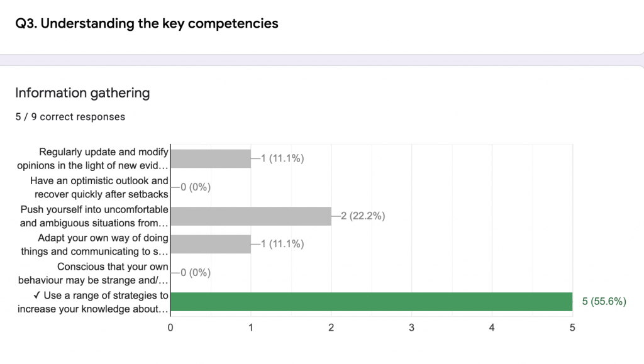
Task: Select the gray bar for "Push yourself into uncomfortable"
Action: click(251, 216)
